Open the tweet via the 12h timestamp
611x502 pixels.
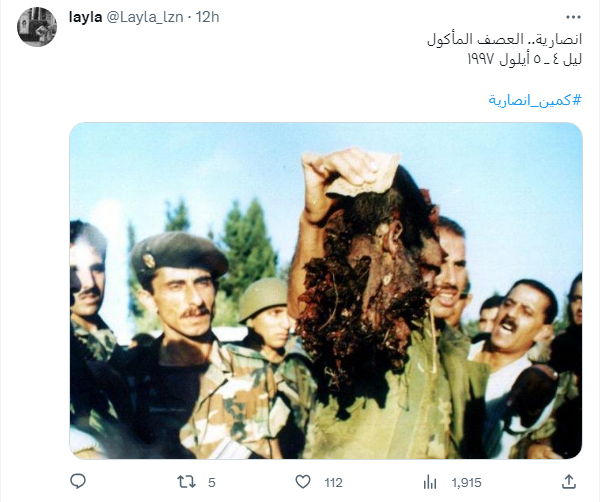click(207, 17)
